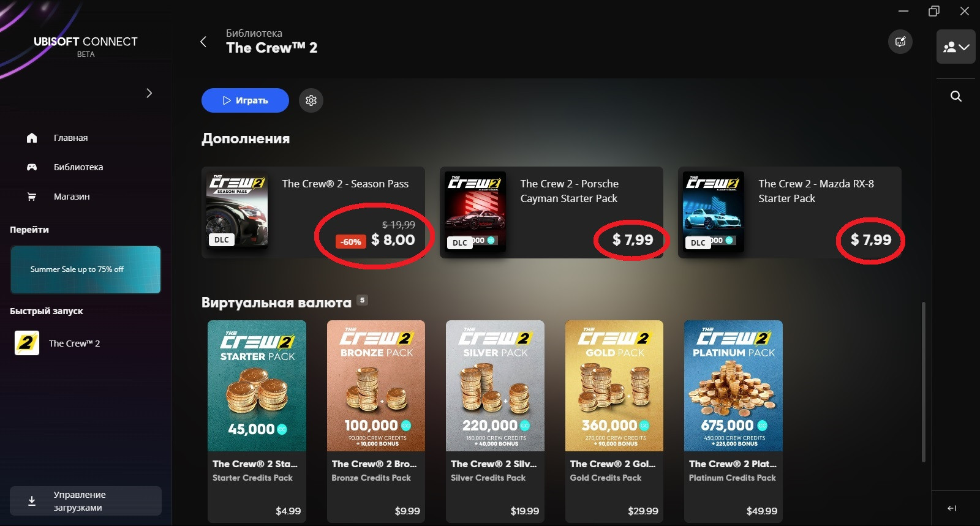This screenshot has height=526, width=980.
Task: Open game settings gear icon
Action: click(x=311, y=100)
